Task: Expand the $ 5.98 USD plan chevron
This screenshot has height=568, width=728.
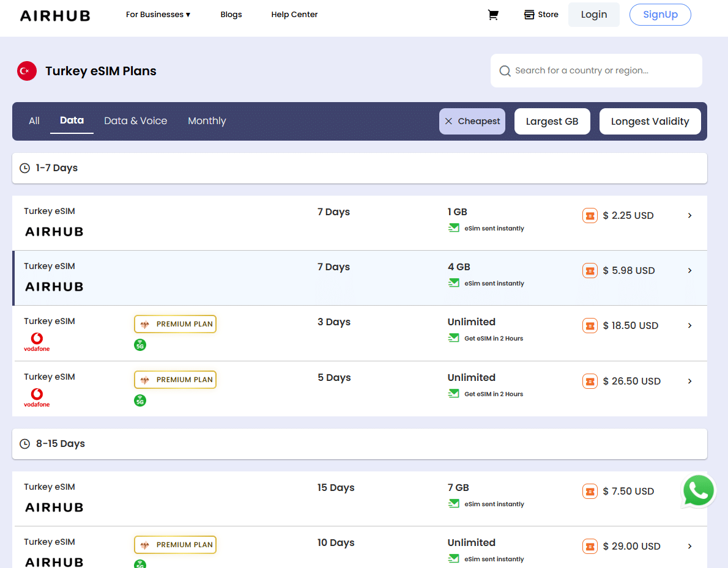Action: coord(689,270)
